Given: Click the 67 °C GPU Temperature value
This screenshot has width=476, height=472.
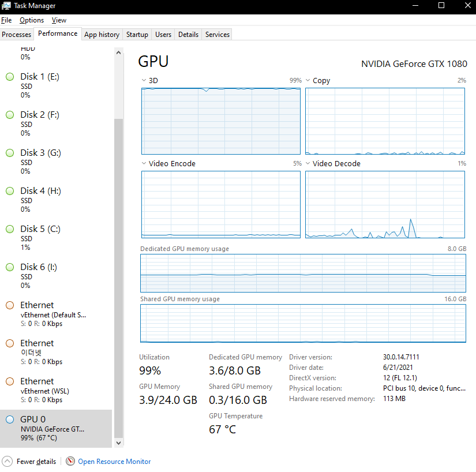Looking at the screenshot, I should tap(222, 429).
